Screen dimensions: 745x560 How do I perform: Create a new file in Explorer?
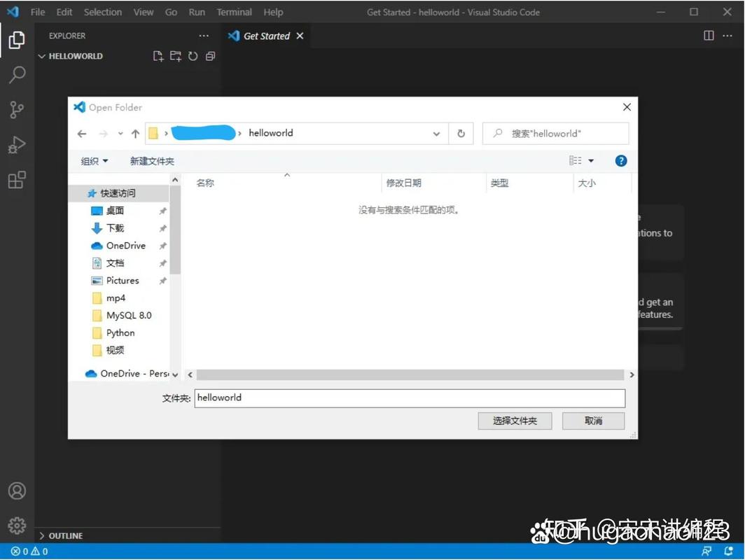coord(158,56)
